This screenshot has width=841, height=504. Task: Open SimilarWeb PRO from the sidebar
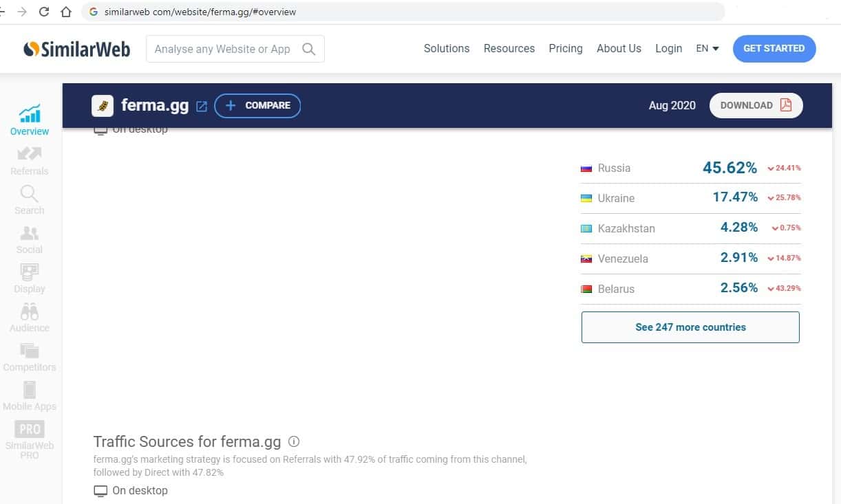point(30,440)
